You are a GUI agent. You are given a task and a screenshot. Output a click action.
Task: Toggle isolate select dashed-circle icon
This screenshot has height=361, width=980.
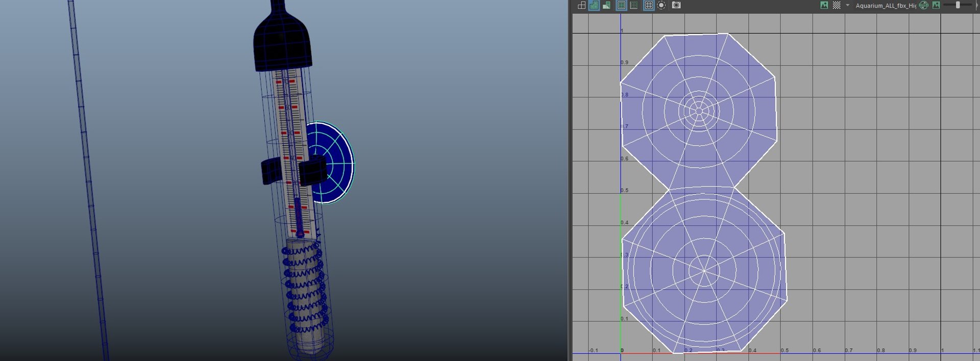tap(661, 5)
